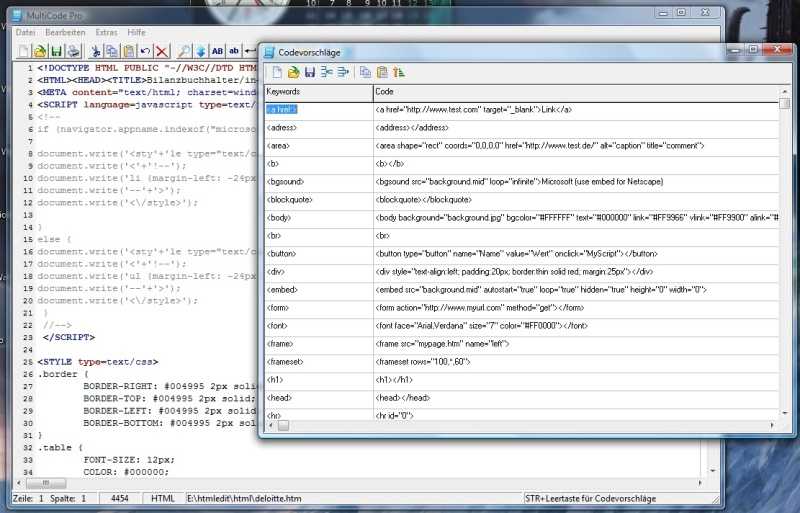Open the Bearbeiten menu
This screenshot has height=513, width=800.
65,32
